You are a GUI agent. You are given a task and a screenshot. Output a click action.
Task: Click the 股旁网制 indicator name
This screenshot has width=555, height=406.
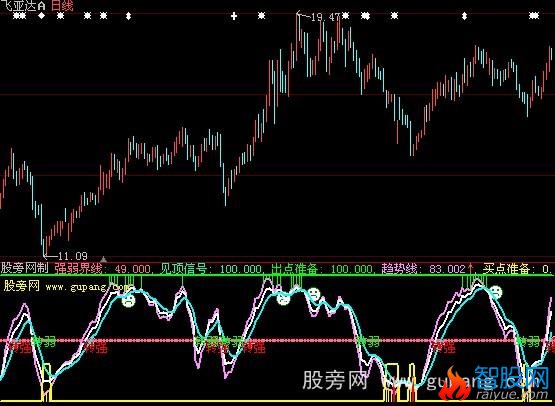tap(24, 268)
